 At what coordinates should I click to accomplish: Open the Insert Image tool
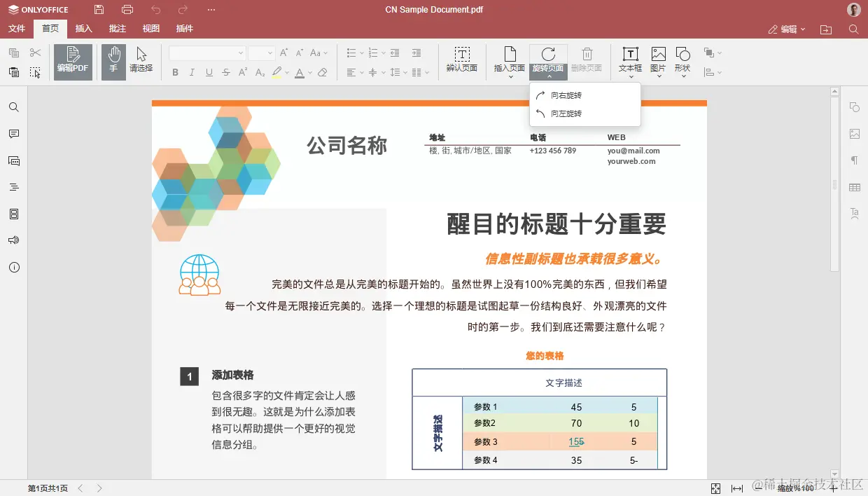pyautogui.click(x=657, y=60)
